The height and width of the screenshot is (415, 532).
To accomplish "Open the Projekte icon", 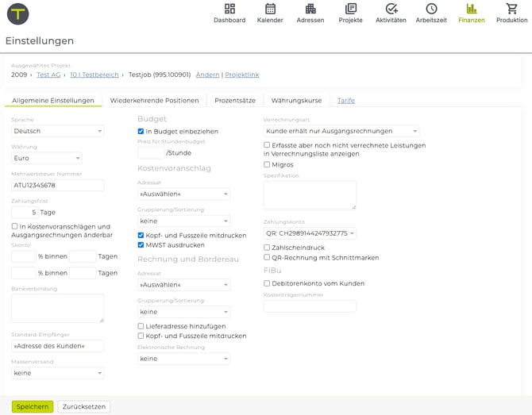I will click(350, 10).
